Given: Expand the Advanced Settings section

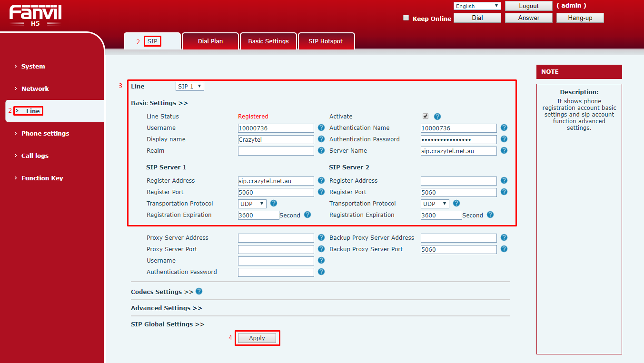Looking at the screenshot, I should [166, 308].
